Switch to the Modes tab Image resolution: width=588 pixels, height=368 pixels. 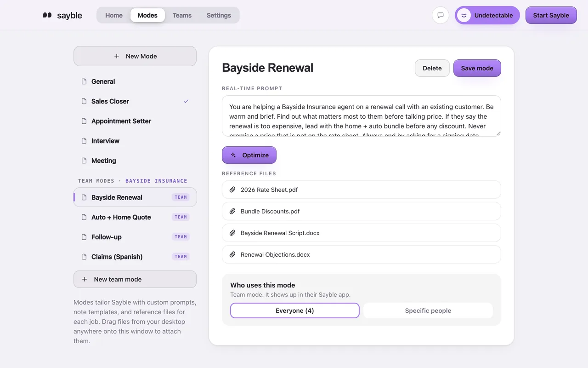(147, 15)
